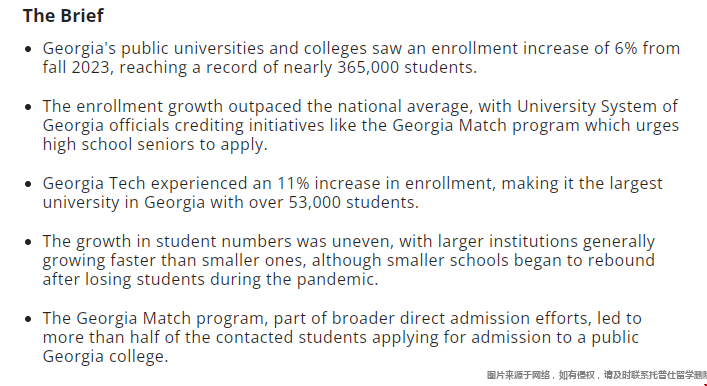
Task: Click "University System of" in the second bullet
Action: pyautogui.click(x=597, y=107)
